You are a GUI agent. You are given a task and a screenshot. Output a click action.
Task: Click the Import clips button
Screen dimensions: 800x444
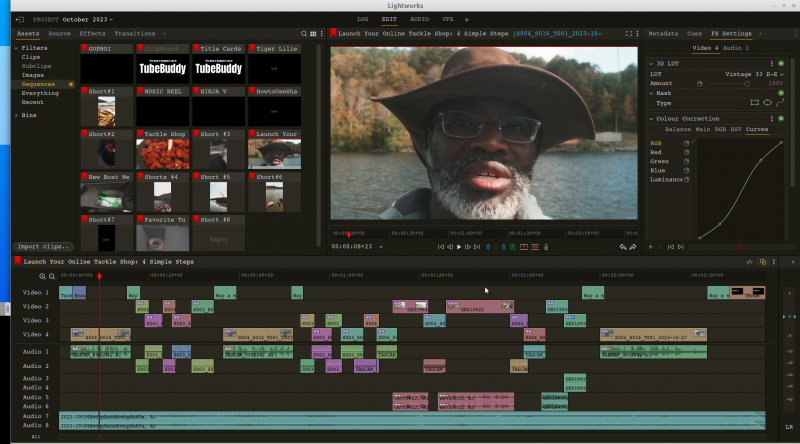42,246
